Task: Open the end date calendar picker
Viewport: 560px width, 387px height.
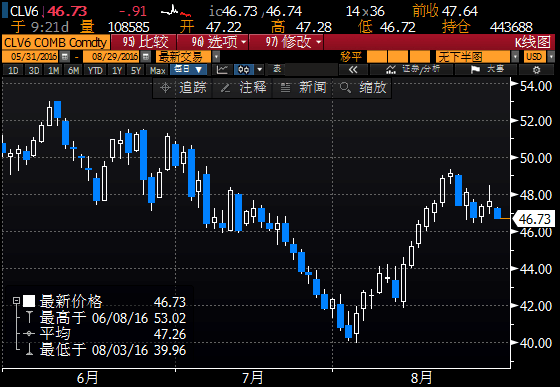Action: (145, 56)
